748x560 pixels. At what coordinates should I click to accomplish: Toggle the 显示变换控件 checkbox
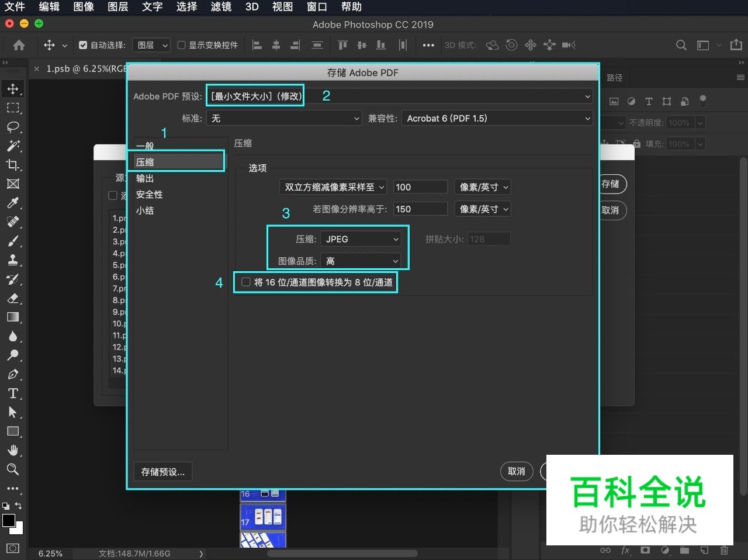click(x=181, y=45)
